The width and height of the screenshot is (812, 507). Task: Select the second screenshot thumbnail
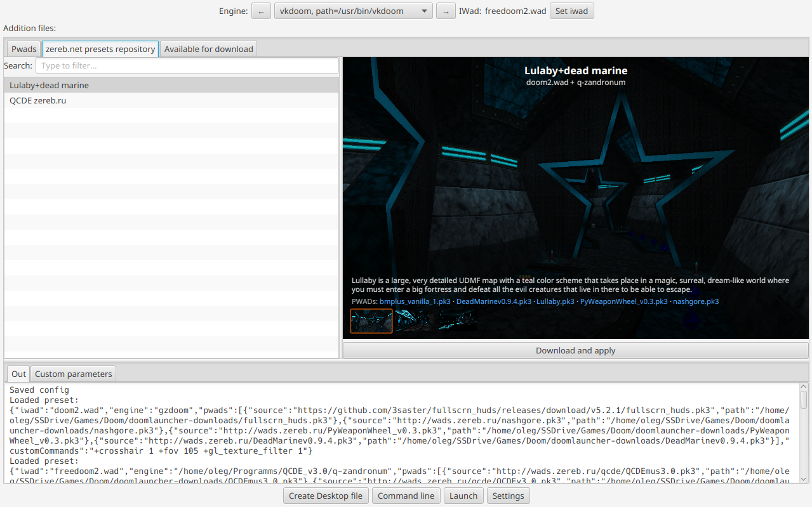click(x=414, y=321)
